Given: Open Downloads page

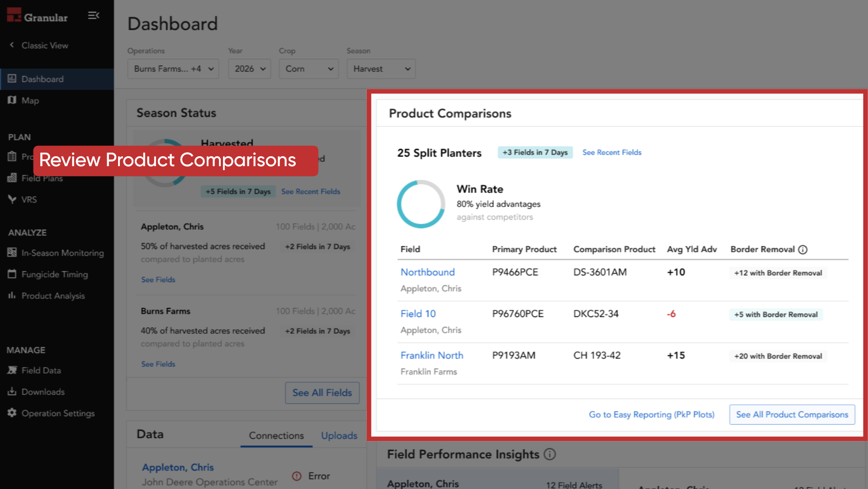Looking at the screenshot, I should (x=43, y=392).
